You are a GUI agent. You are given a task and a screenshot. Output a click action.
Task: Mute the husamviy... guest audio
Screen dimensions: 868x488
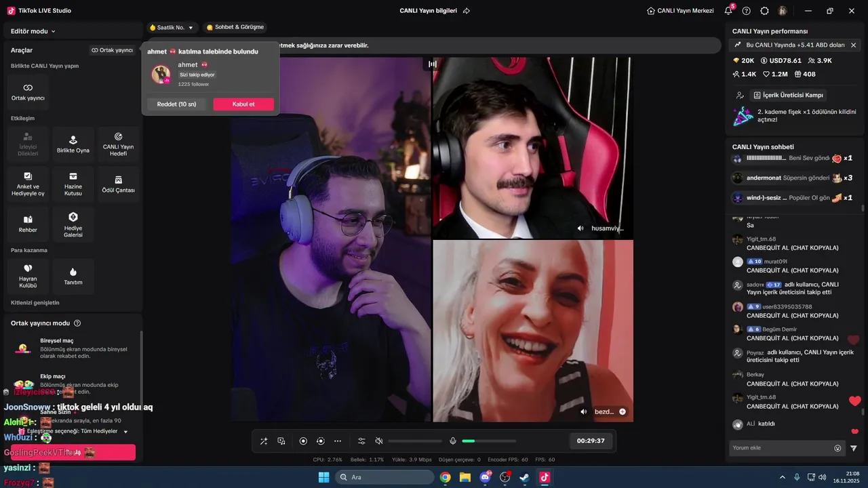[x=580, y=228]
